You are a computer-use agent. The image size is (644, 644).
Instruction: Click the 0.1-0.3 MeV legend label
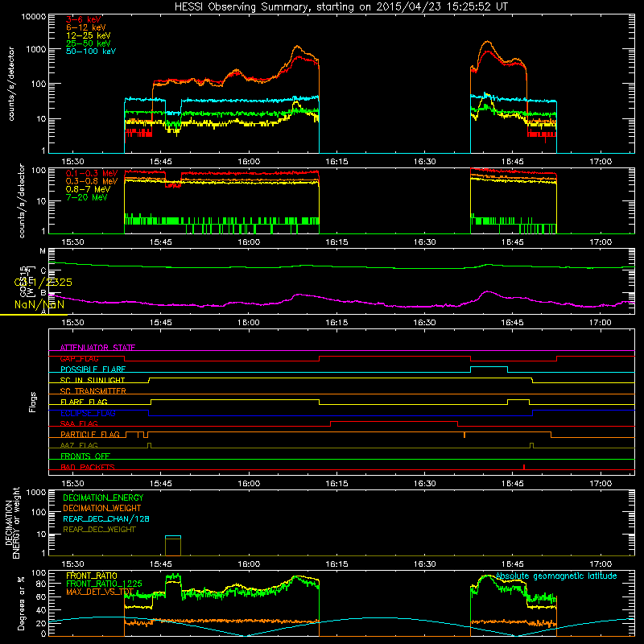(x=92, y=173)
